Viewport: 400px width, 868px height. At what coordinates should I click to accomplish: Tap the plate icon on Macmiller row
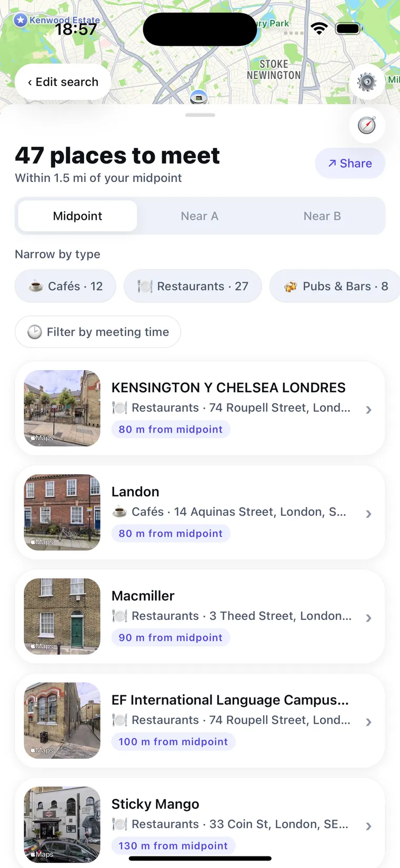(x=119, y=616)
